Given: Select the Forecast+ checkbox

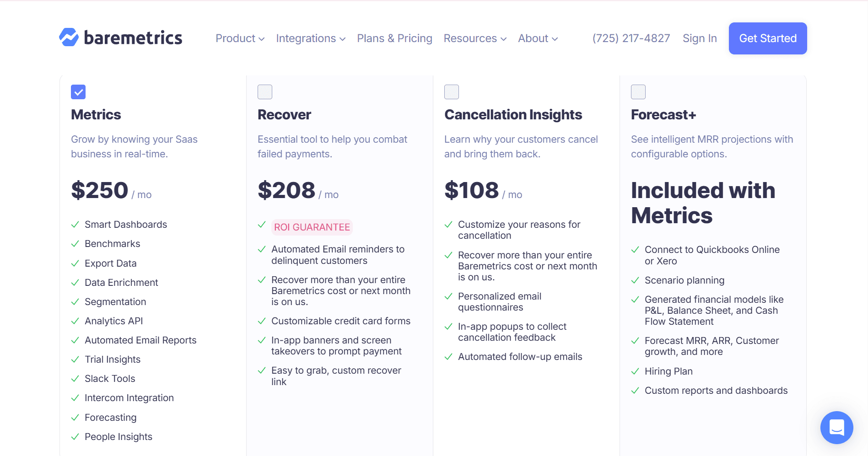Looking at the screenshot, I should click(638, 92).
